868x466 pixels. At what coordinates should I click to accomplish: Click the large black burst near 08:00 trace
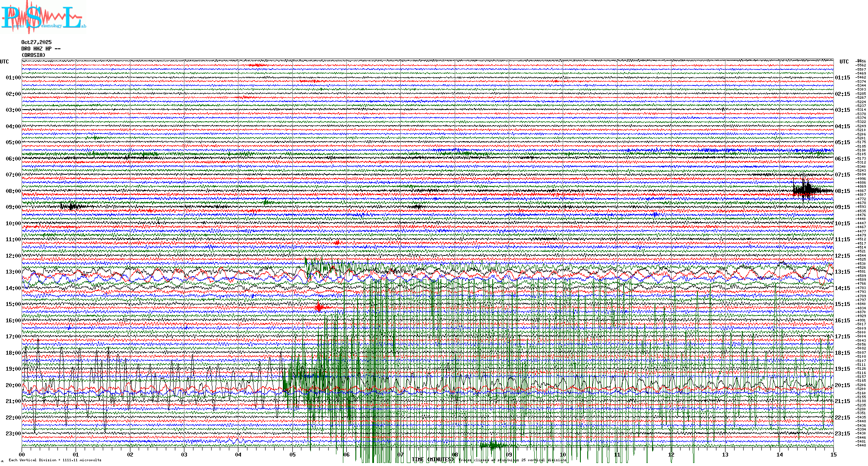(x=805, y=190)
